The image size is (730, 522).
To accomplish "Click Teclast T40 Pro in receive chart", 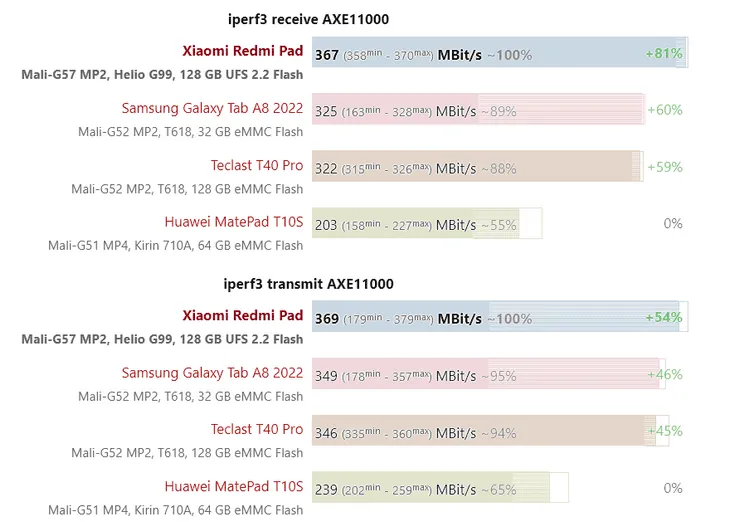I will click(256, 165).
